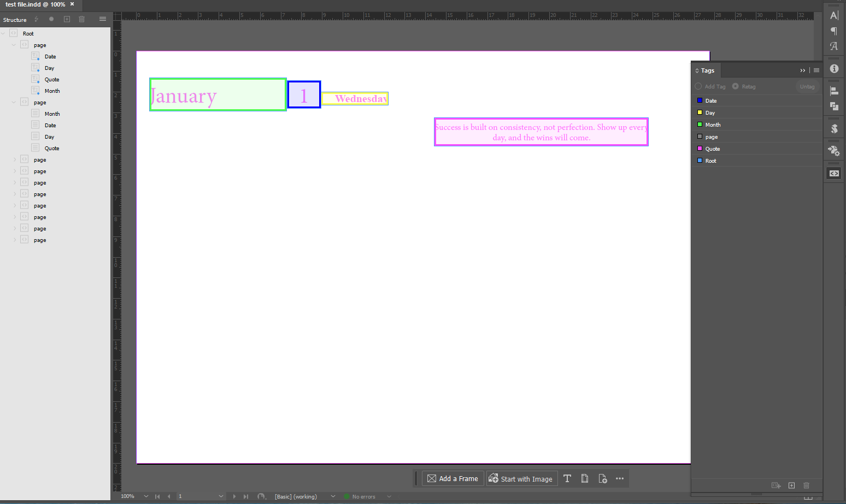This screenshot has width=846, height=504.
Task: Click the Start with Image button
Action: pyautogui.click(x=522, y=478)
